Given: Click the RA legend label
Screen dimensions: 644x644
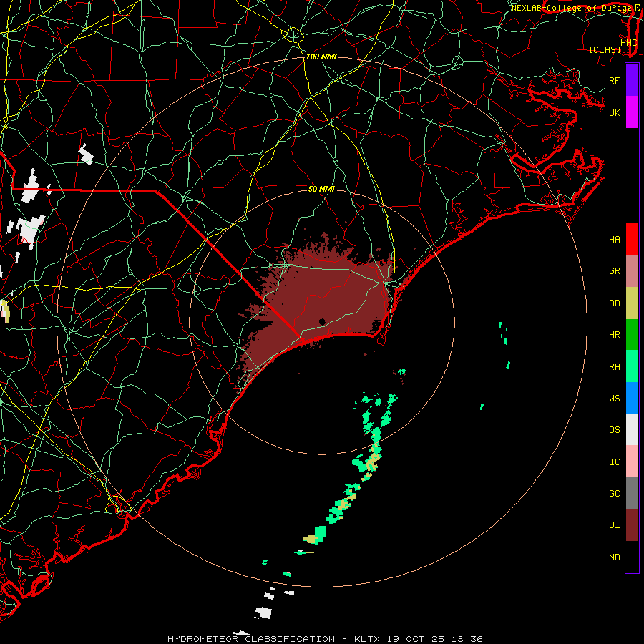Looking at the screenshot, I should (x=614, y=367).
